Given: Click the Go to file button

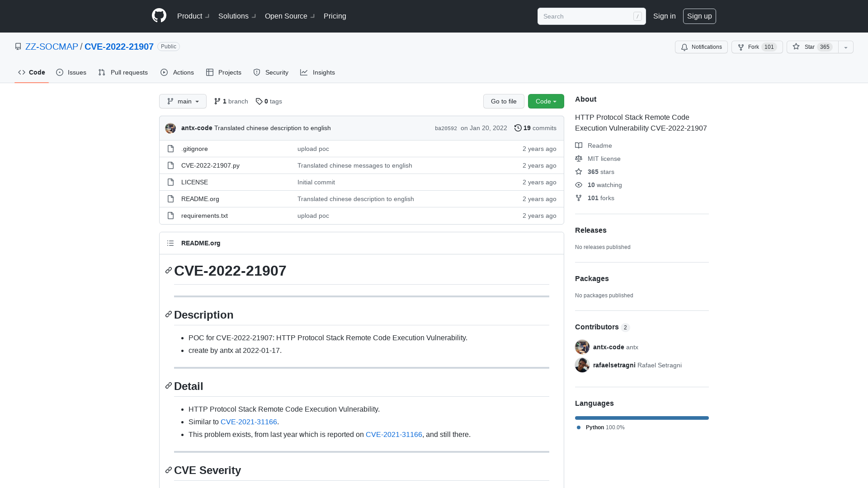Looking at the screenshot, I should click(x=504, y=101).
